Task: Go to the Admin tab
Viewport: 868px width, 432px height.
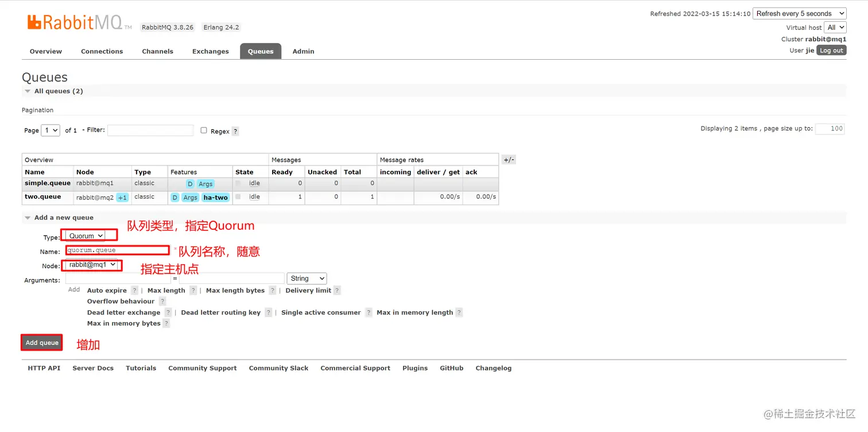Action: 303,51
